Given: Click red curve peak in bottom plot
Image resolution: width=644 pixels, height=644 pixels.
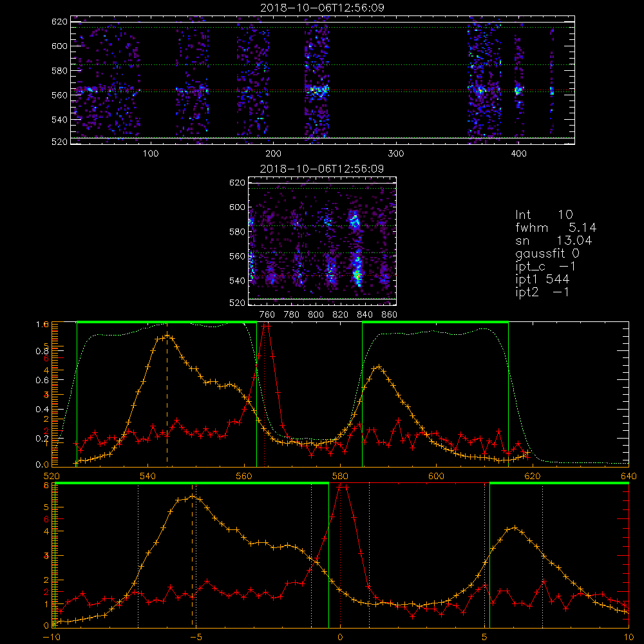Looking at the screenshot, I should (343, 487).
